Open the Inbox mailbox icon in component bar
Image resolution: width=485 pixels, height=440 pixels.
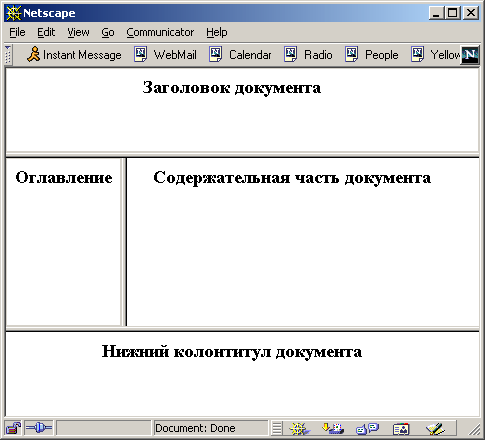[x=333, y=428]
